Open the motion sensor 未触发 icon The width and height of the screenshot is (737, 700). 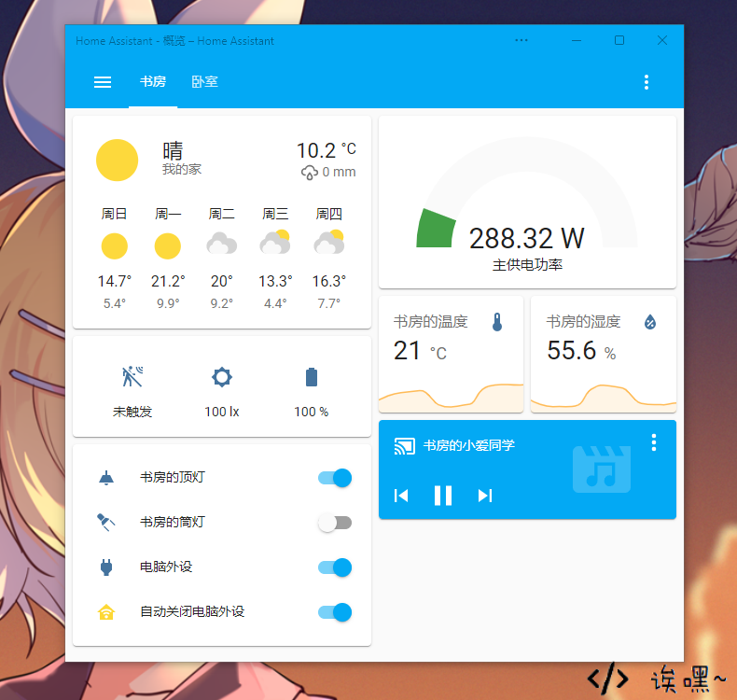[x=132, y=377]
